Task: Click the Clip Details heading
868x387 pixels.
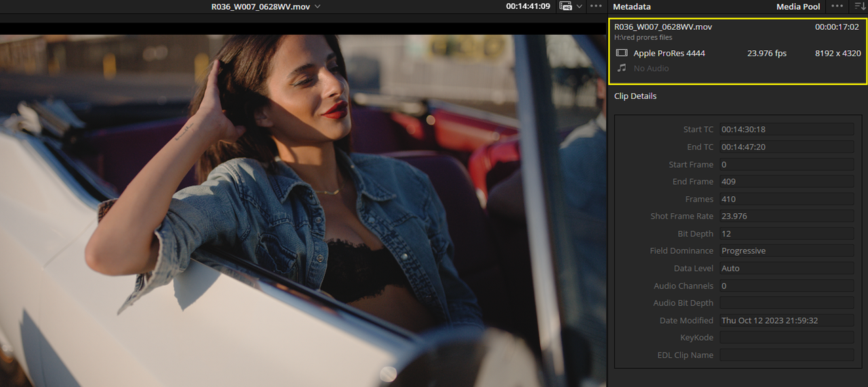Action: click(x=635, y=96)
